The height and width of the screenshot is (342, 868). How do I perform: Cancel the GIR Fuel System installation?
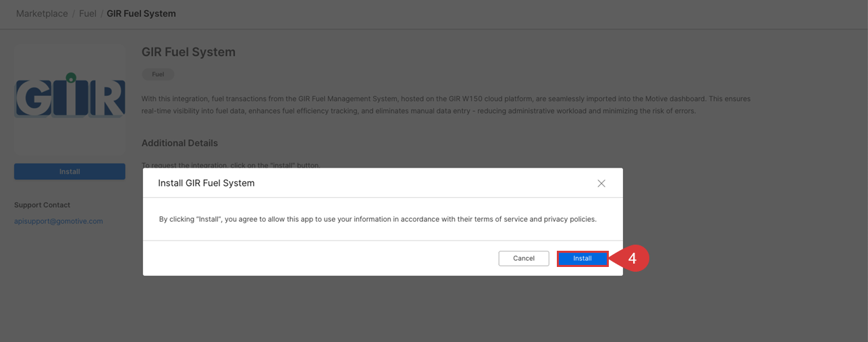(524, 258)
